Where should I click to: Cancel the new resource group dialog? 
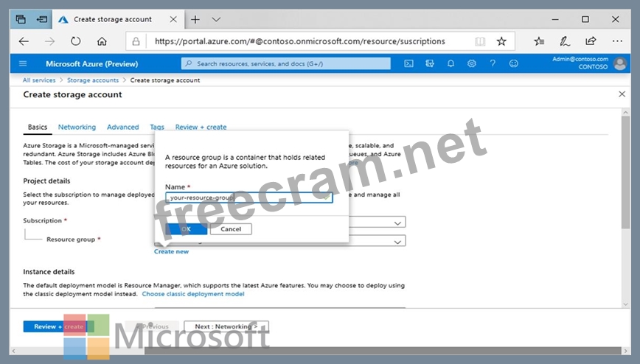[231, 229]
